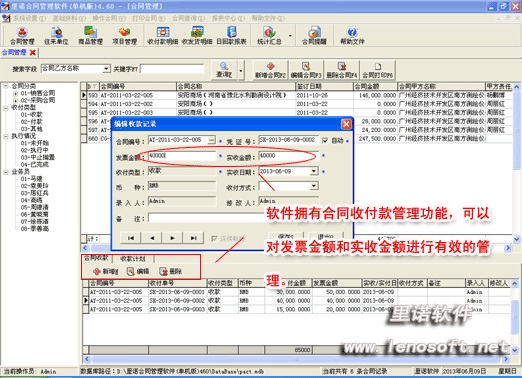This screenshot has width=522, height=378.
Task: Open the dropdown arrow beside 查询
Action: [241, 70]
